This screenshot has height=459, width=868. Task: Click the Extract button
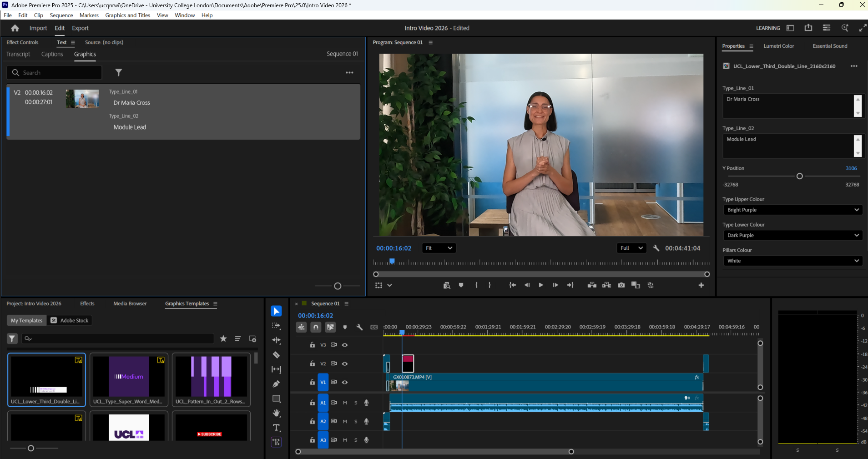[606, 285]
